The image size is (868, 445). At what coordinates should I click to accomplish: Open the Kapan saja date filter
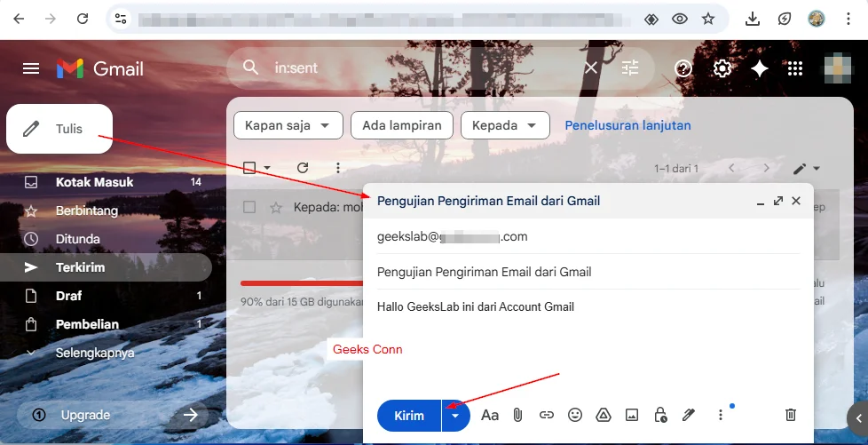click(x=288, y=125)
